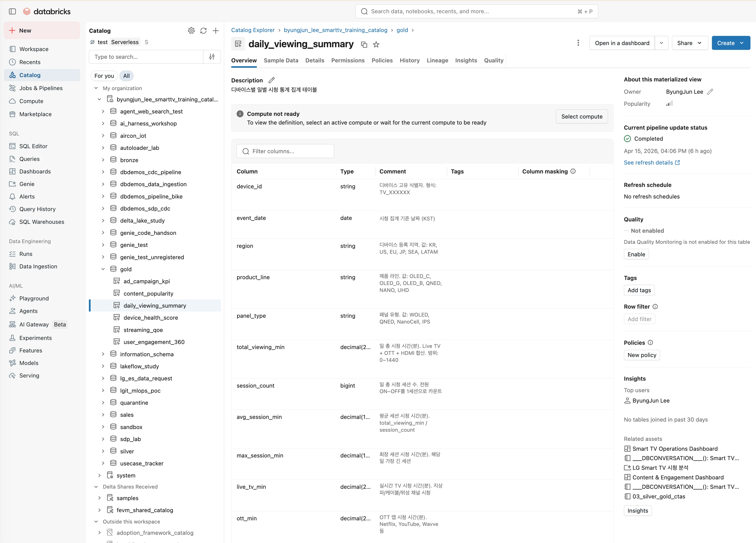
Task: Click Select compute button
Action: click(x=582, y=116)
